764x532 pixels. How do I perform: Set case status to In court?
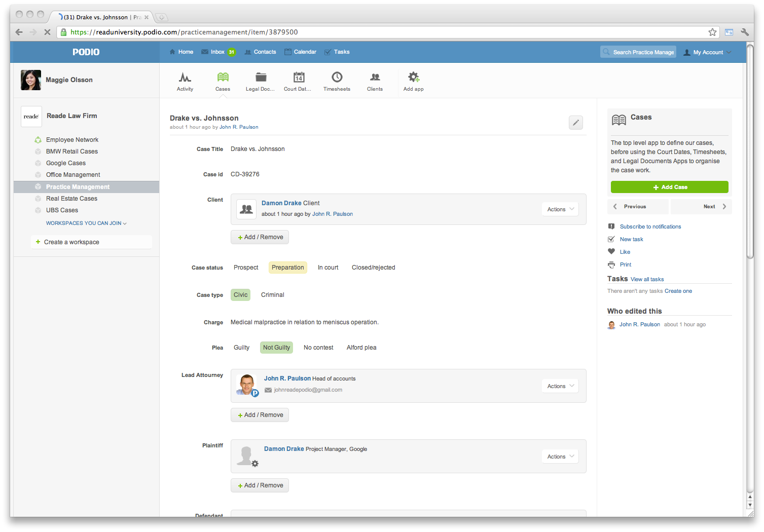coord(328,268)
